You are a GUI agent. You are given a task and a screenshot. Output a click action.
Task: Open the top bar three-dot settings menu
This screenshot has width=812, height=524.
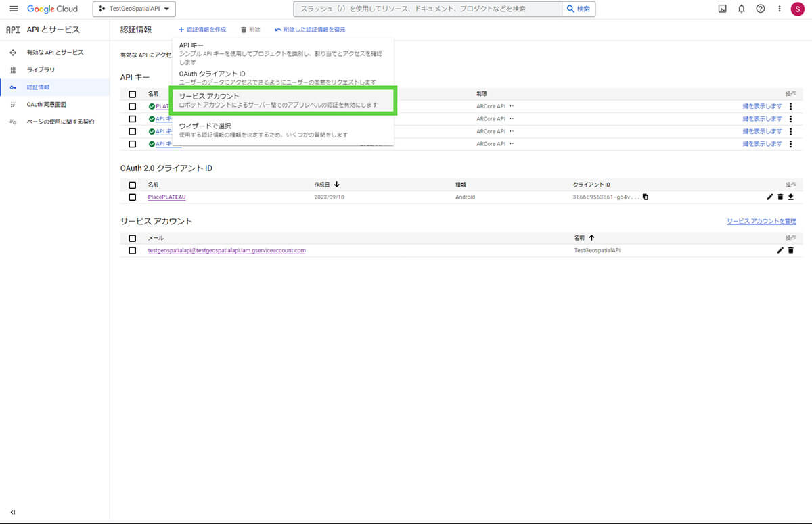(780, 9)
